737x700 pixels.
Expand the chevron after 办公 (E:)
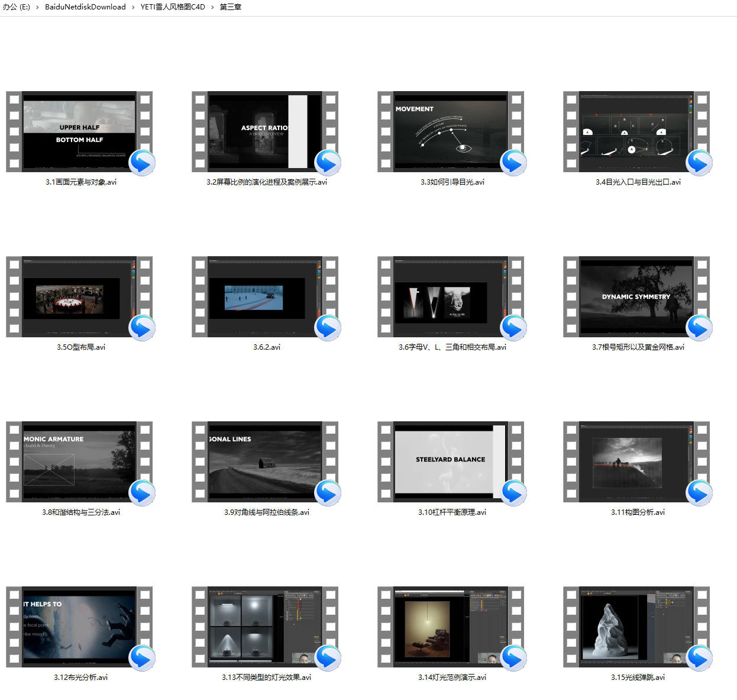(x=37, y=7)
